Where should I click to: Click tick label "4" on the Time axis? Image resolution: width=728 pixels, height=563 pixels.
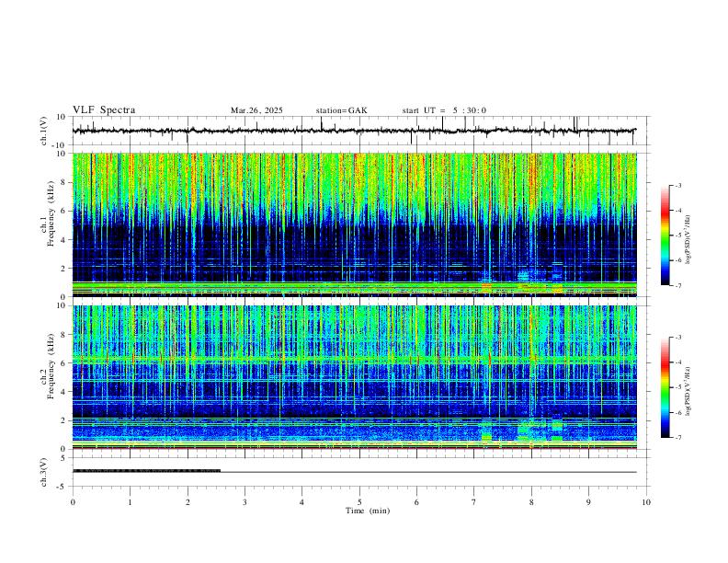301,502
